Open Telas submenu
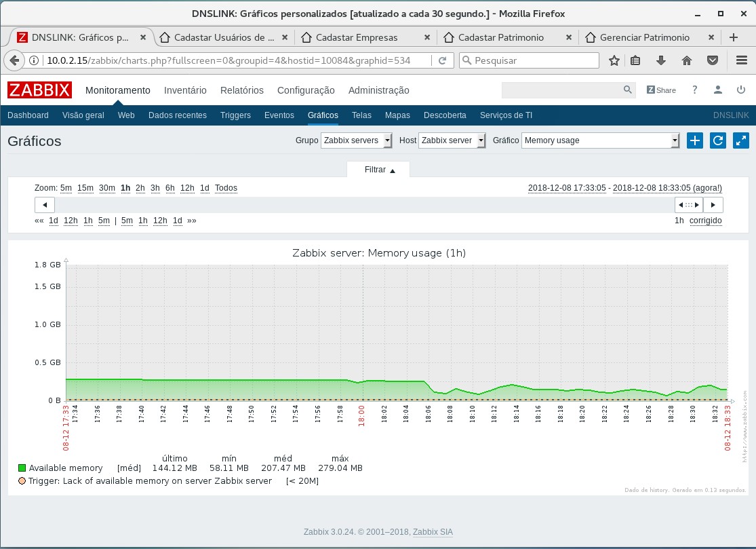756x549 pixels. coord(361,115)
